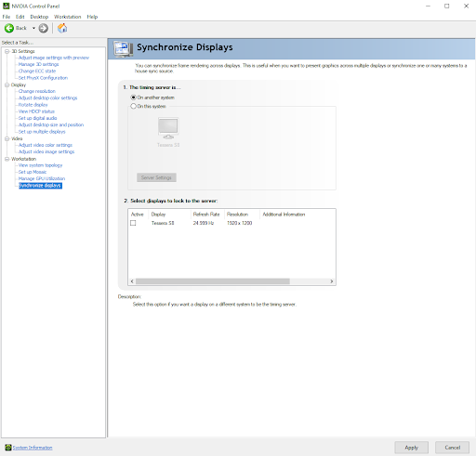Click the NVIDIA icon beside System Information
Image resolution: width=476 pixels, height=456 pixels.
tap(8, 448)
